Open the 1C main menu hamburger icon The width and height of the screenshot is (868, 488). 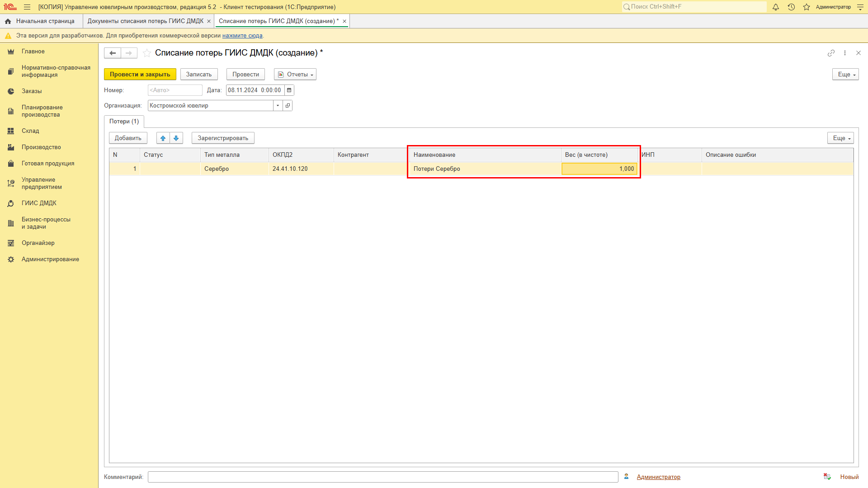pyautogui.click(x=27, y=7)
